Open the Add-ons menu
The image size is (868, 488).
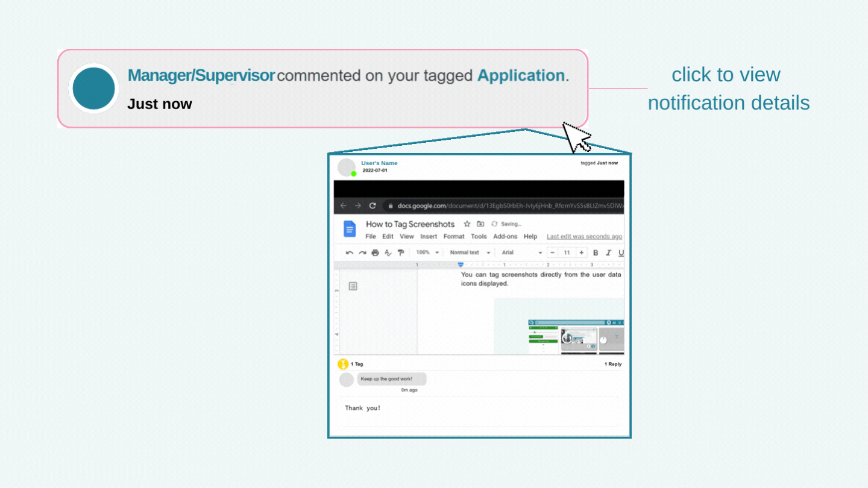click(505, 237)
